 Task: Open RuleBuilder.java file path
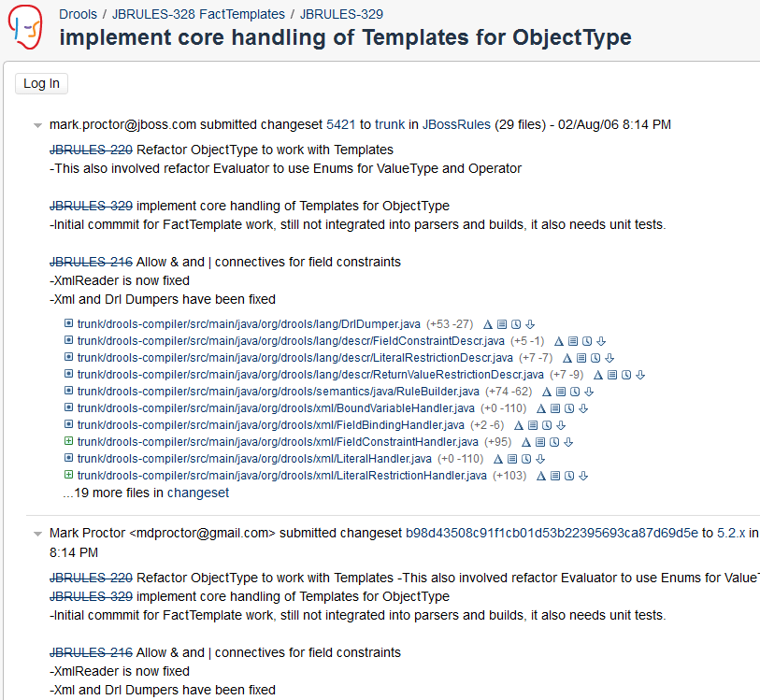click(x=279, y=392)
